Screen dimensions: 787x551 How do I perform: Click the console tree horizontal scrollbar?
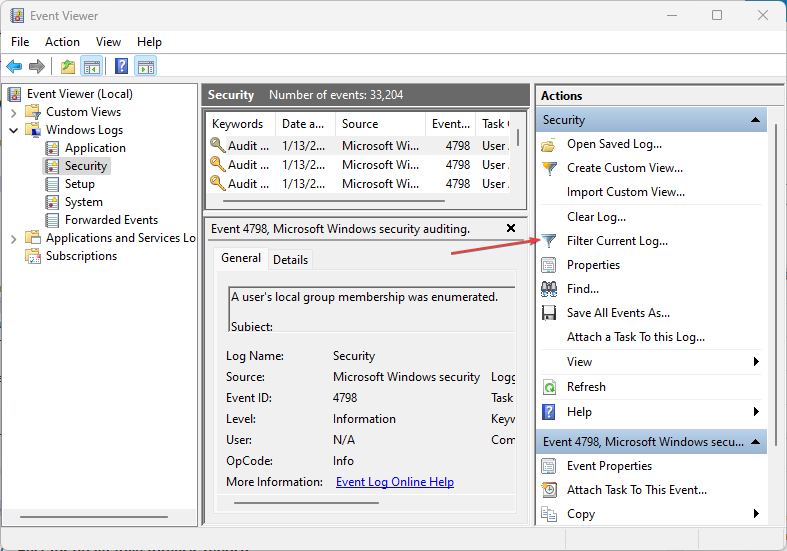[94, 517]
